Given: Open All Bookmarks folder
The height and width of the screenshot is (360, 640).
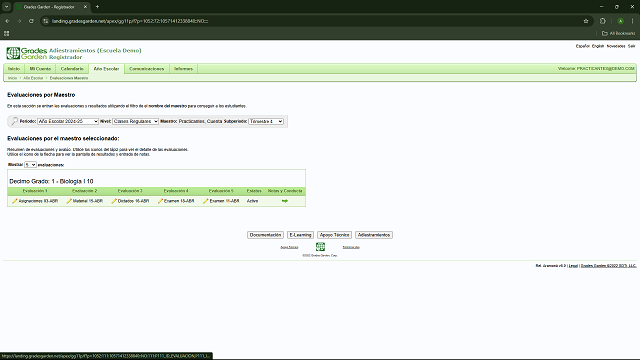Looking at the screenshot, I should point(618,33).
